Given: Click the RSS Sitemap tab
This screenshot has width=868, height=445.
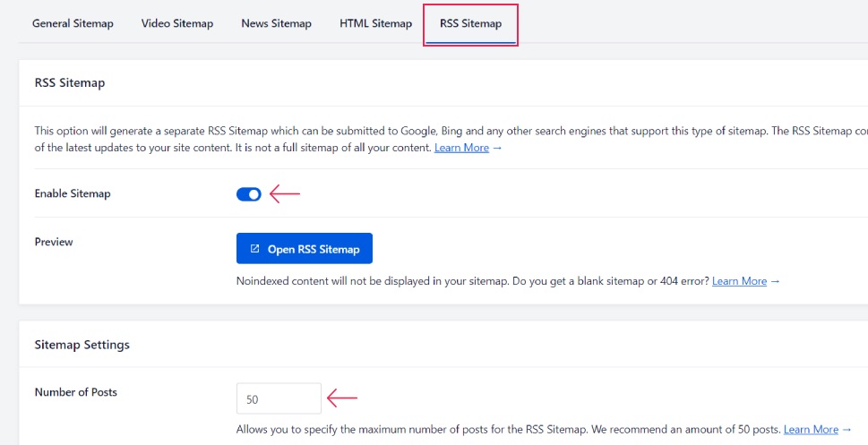Looking at the screenshot, I should [470, 23].
